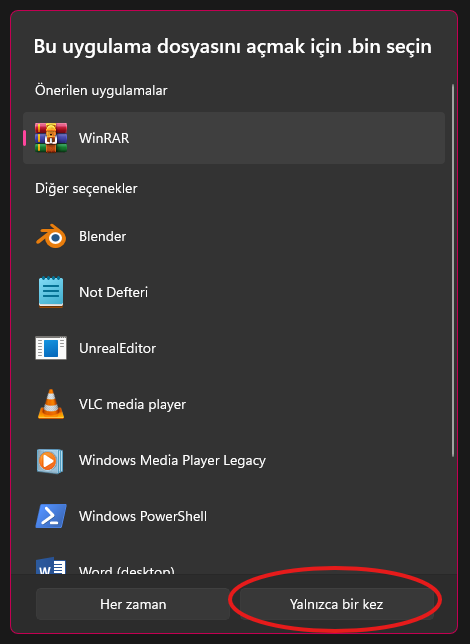Screen dimensions: 470x644
Task: Click the app list vertical scrollbar
Action: point(453,270)
